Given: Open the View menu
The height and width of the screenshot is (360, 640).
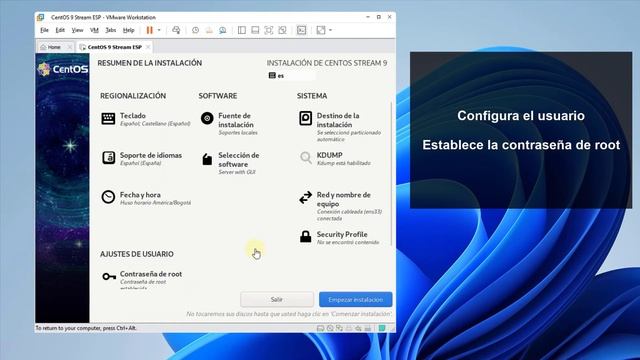Looking at the screenshot, I should 77,30.
